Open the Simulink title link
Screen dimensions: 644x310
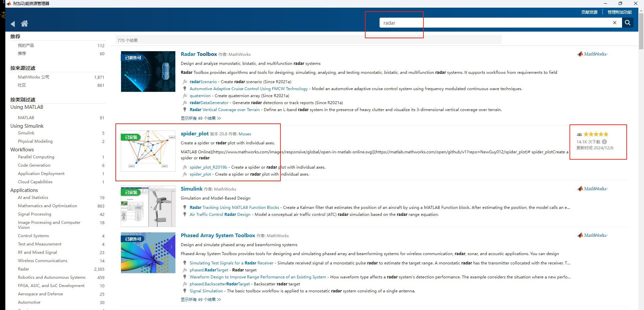tap(192, 189)
